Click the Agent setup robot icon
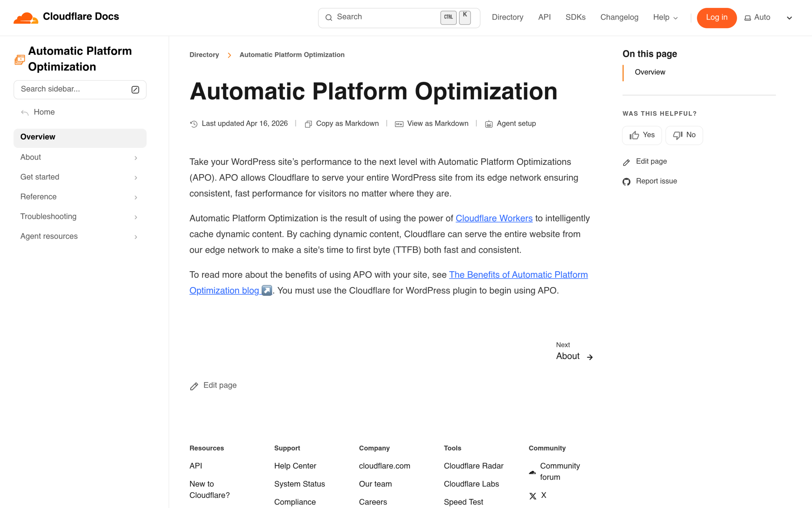The width and height of the screenshot is (812, 508). point(489,124)
